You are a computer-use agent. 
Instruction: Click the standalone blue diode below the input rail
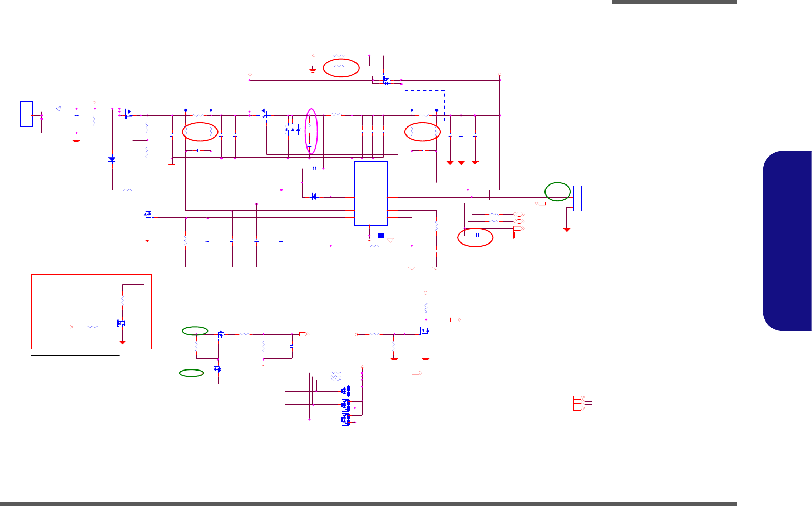coord(112,159)
